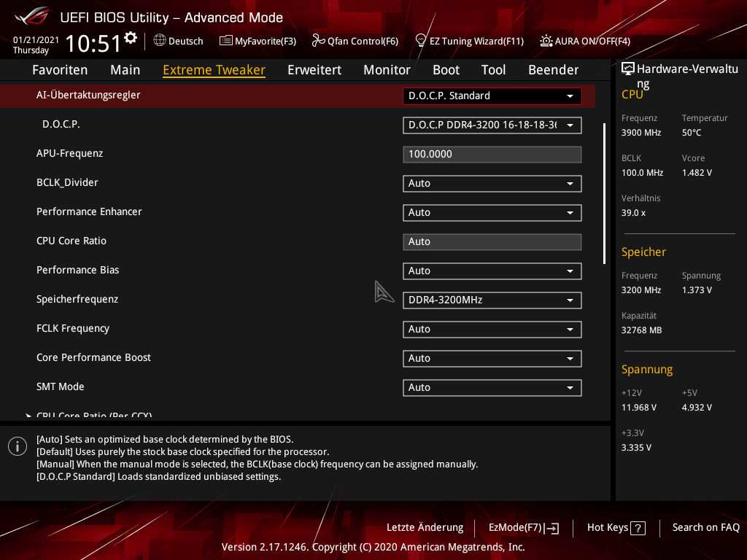Toggle AURA ON/OFF(F4)
The width and height of the screenshot is (747, 560).
click(x=585, y=41)
